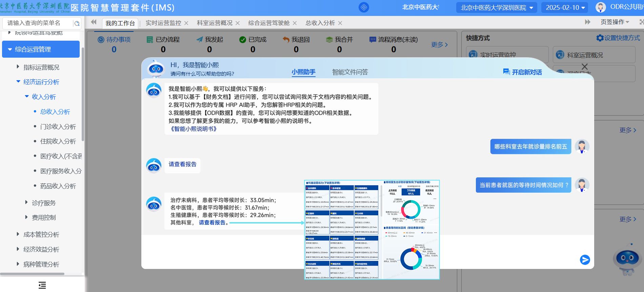Click the circular compass icon in header
The height and width of the screenshot is (292, 644).
click(x=364, y=7)
